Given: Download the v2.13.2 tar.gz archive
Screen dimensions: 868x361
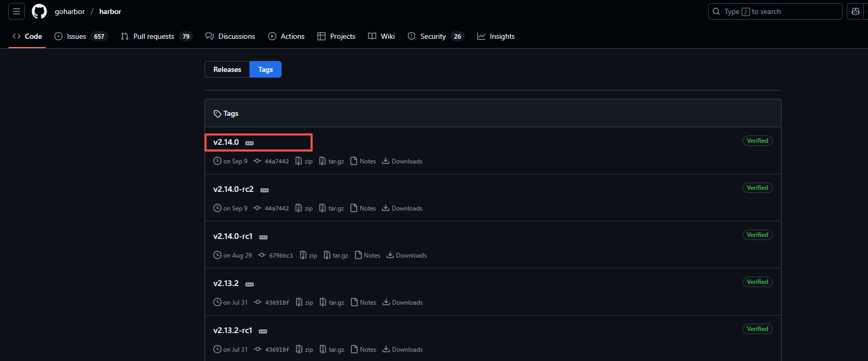Looking at the screenshot, I should click(x=332, y=303).
